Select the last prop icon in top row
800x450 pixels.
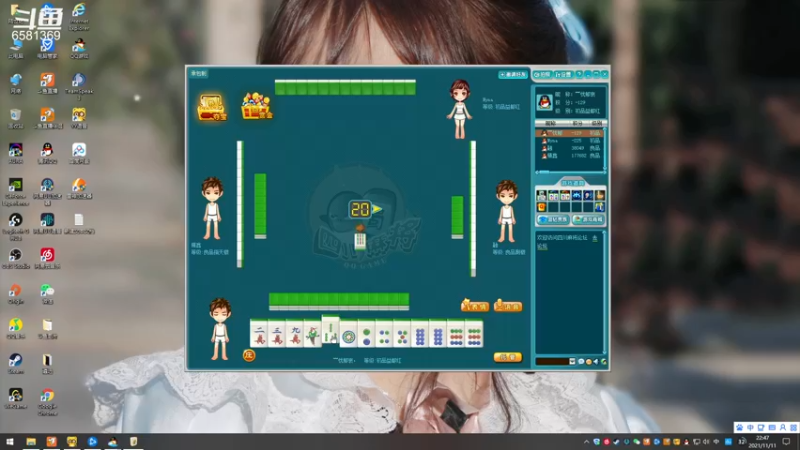(600, 195)
